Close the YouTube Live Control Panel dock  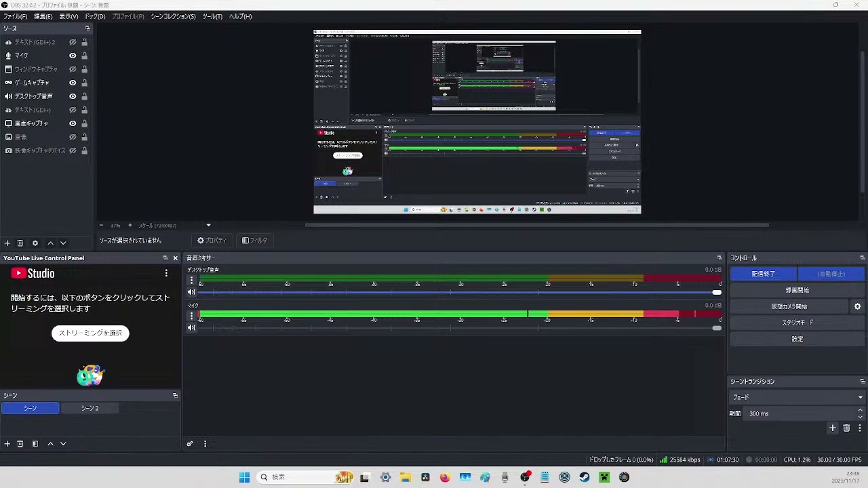pos(176,258)
